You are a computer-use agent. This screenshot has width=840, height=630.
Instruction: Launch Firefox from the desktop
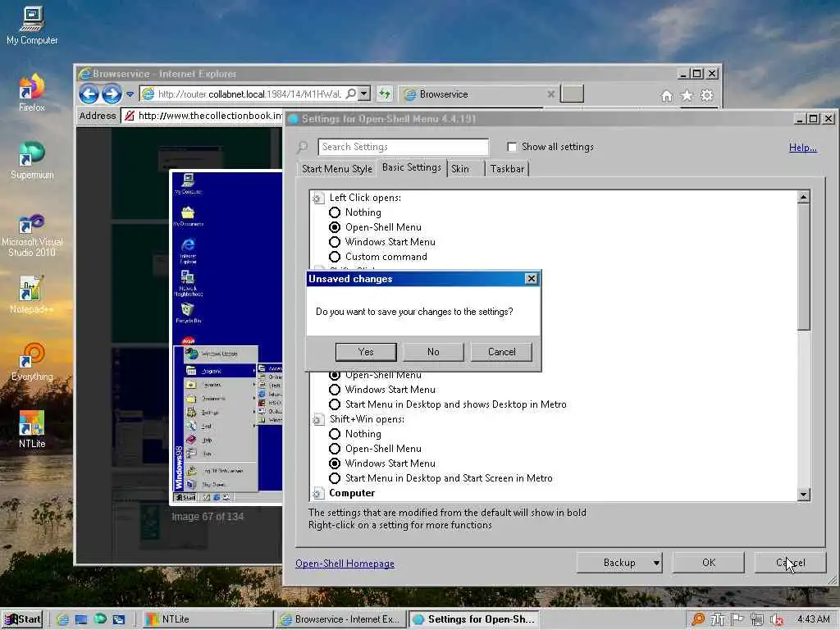tap(32, 92)
